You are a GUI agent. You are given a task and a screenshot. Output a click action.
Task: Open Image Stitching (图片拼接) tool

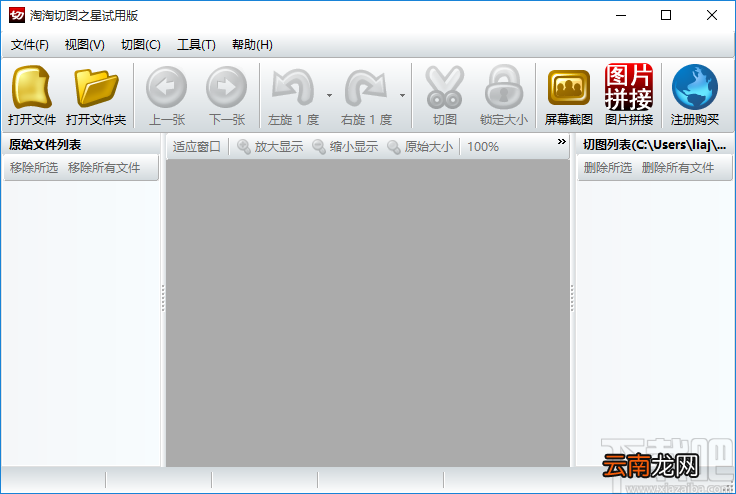[629, 95]
